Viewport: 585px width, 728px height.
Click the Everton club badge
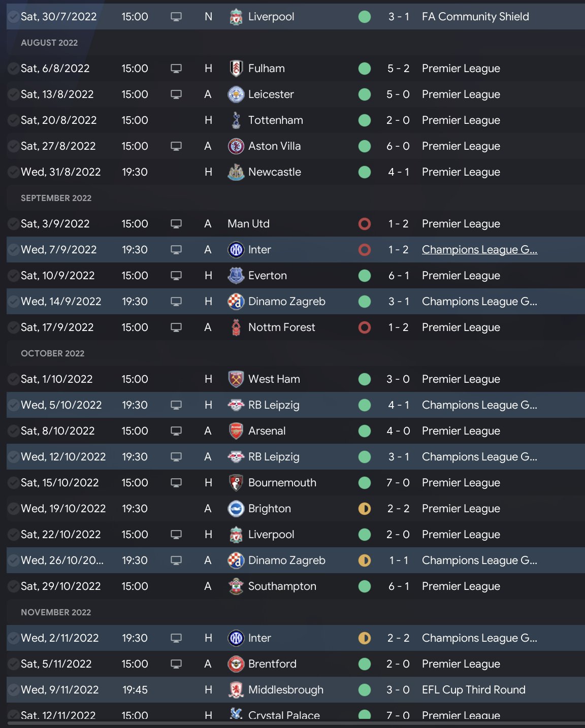tap(236, 276)
